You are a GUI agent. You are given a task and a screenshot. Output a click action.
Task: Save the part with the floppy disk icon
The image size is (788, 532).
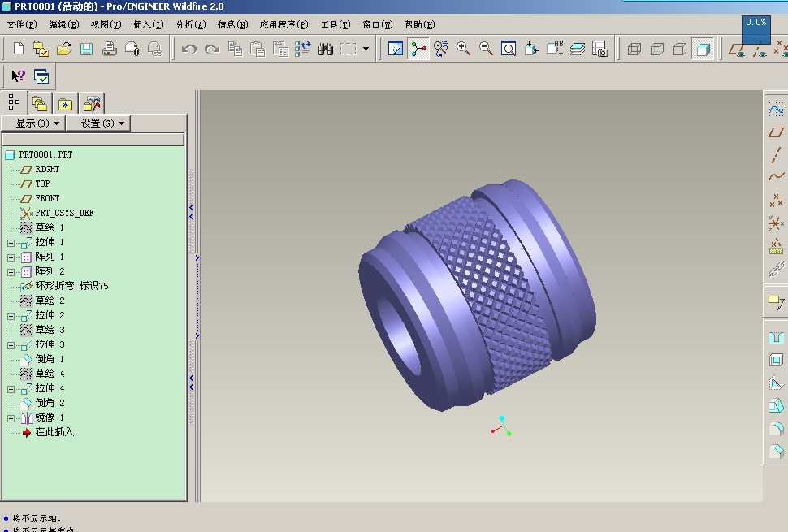click(86, 49)
